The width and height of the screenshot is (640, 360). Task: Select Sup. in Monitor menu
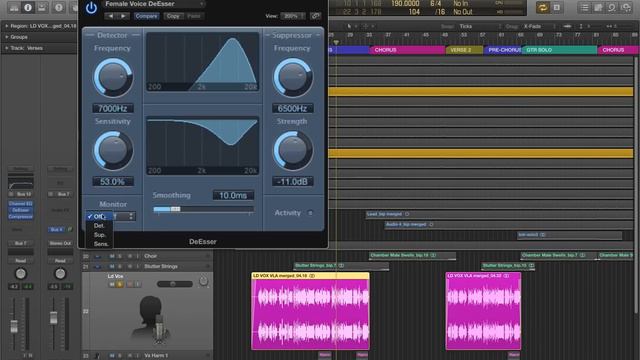click(99, 235)
